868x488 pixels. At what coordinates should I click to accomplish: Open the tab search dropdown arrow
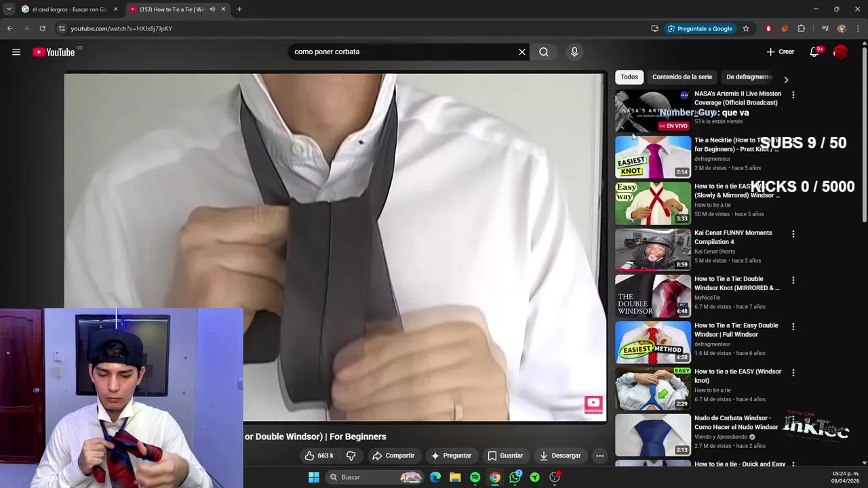point(8,9)
